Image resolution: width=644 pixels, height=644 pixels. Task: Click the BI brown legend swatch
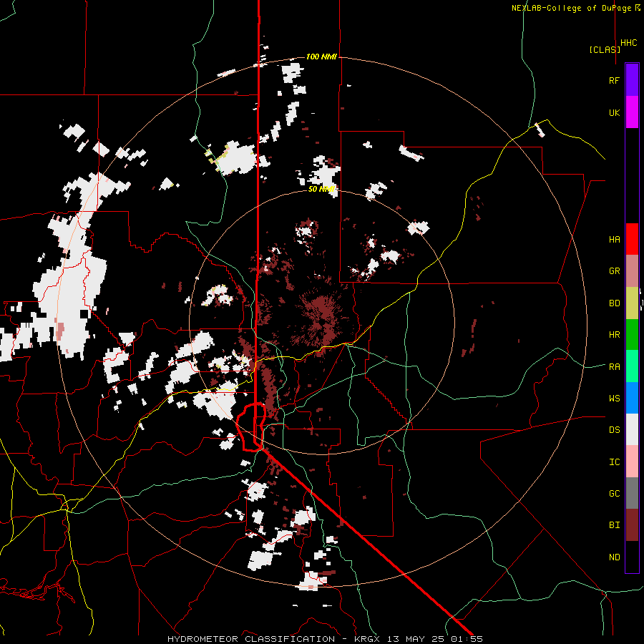click(x=632, y=525)
